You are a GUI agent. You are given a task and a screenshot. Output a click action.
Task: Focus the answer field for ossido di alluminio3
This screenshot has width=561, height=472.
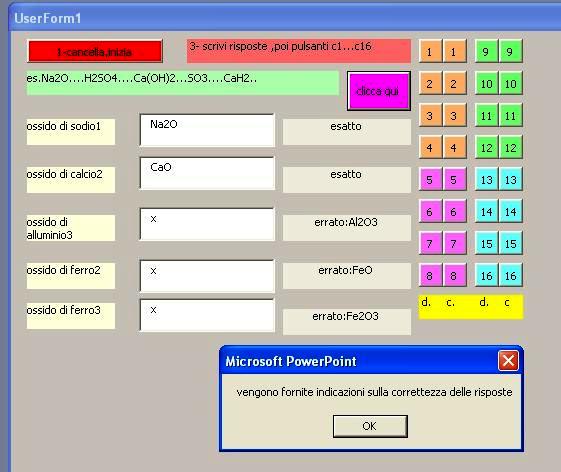click(x=207, y=224)
